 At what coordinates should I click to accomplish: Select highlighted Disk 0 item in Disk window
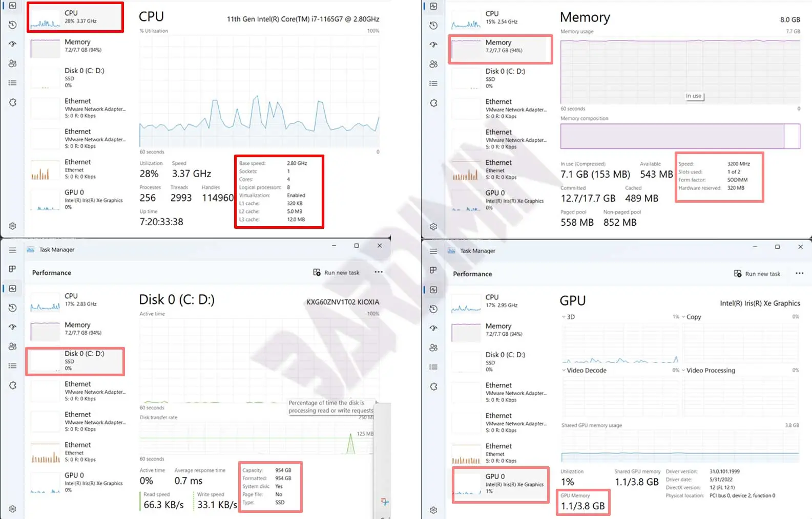point(75,361)
